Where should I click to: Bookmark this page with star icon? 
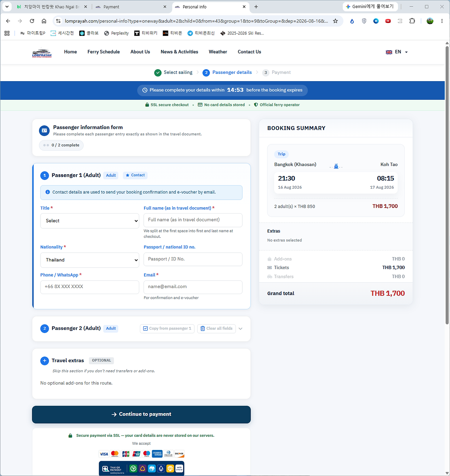pos(335,21)
